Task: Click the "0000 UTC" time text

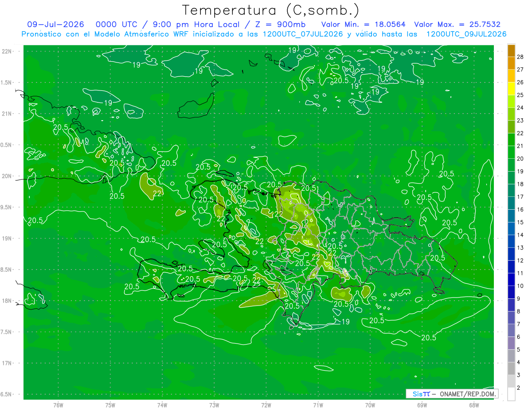Action: [117, 24]
